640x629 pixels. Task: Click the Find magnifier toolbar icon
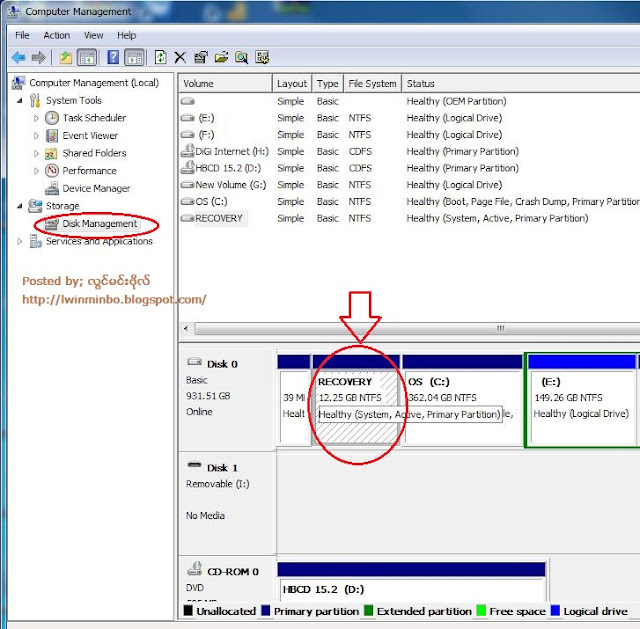241,58
